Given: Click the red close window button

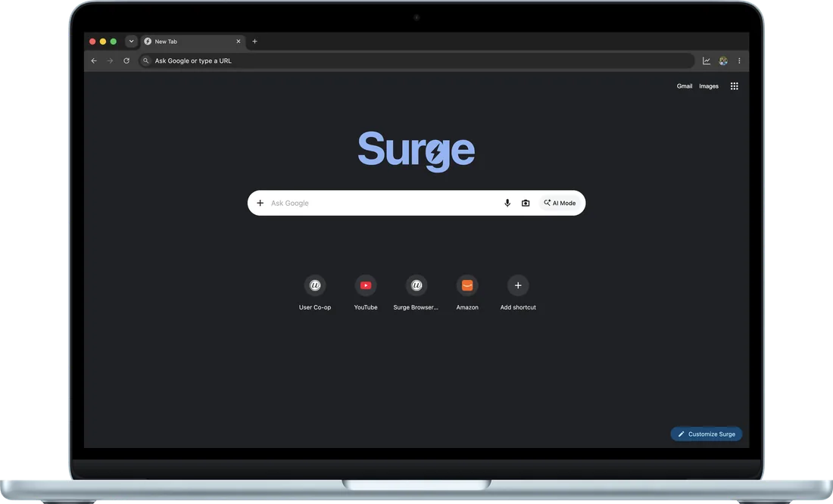Looking at the screenshot, I should [92, 42].
